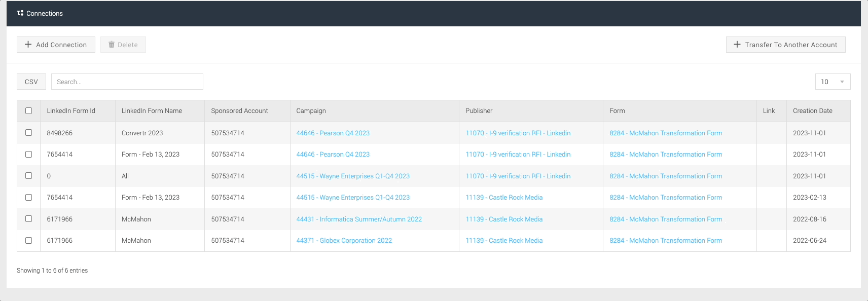The image size is (868, 301).
Task: Sort by the Campaign column header
Action: pyautogui.click(x=311, y=111)
